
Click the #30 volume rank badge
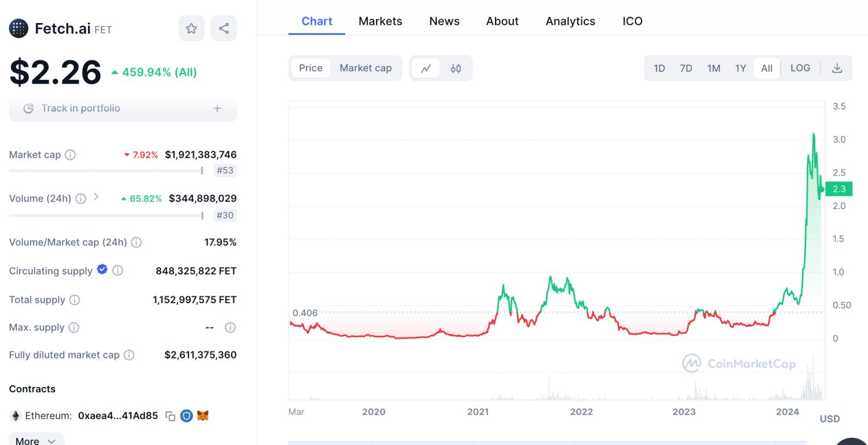tap(225, 216)
